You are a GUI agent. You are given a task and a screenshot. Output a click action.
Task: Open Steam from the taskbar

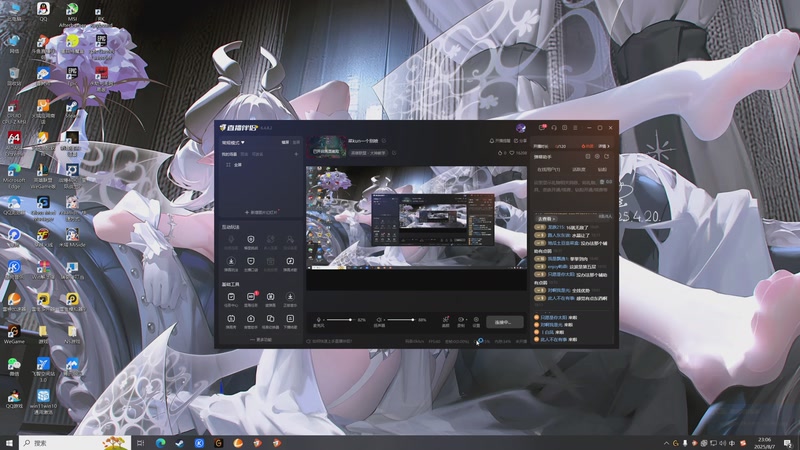180,443
